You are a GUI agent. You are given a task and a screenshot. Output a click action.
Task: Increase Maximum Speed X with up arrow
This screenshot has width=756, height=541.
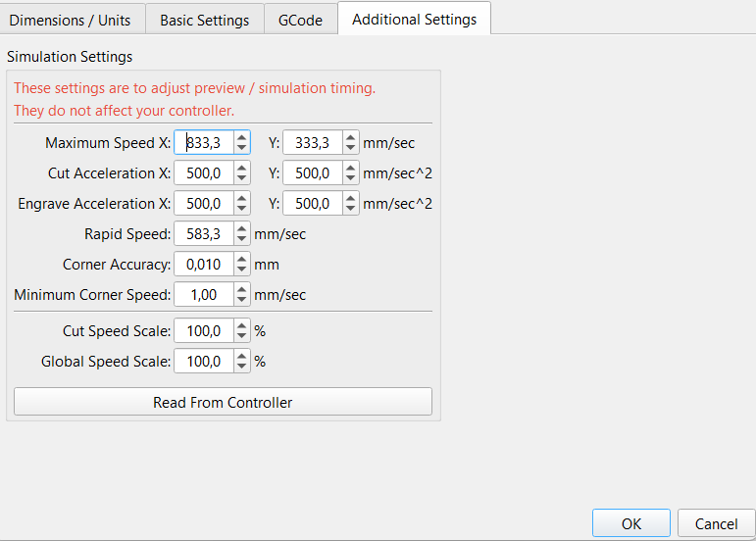pyautogui.click(x=242, y=138)
